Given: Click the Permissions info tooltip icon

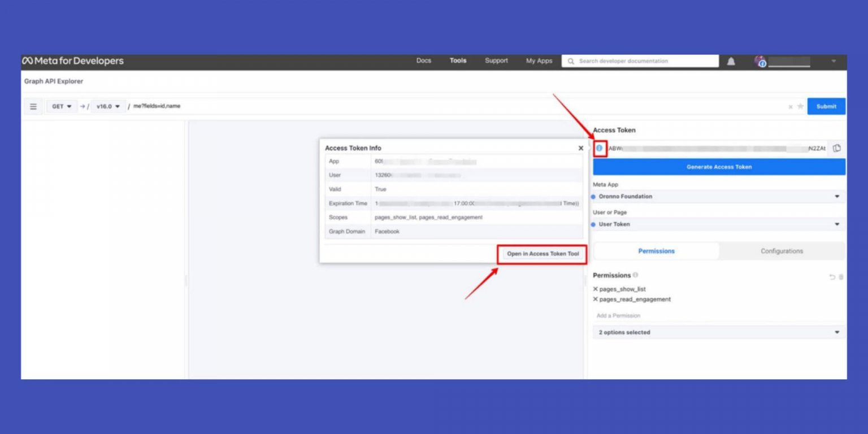Looking at the screenshot, I should point(636,275).
